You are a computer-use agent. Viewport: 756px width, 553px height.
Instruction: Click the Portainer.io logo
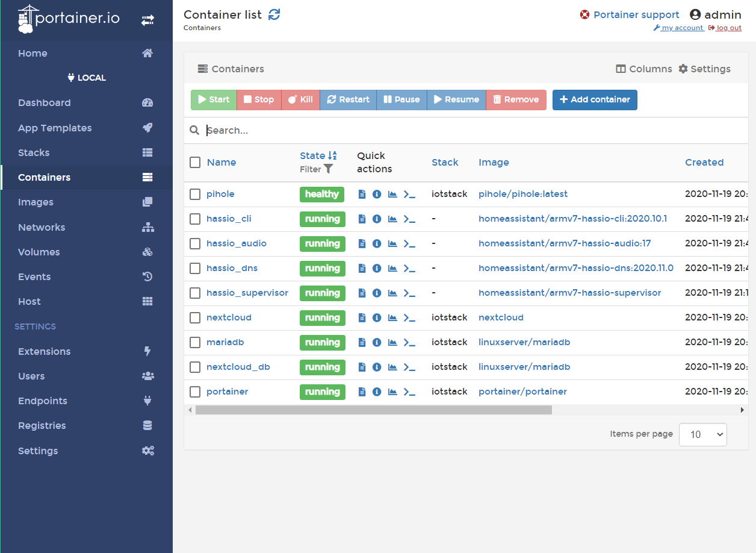pos(69,19)
